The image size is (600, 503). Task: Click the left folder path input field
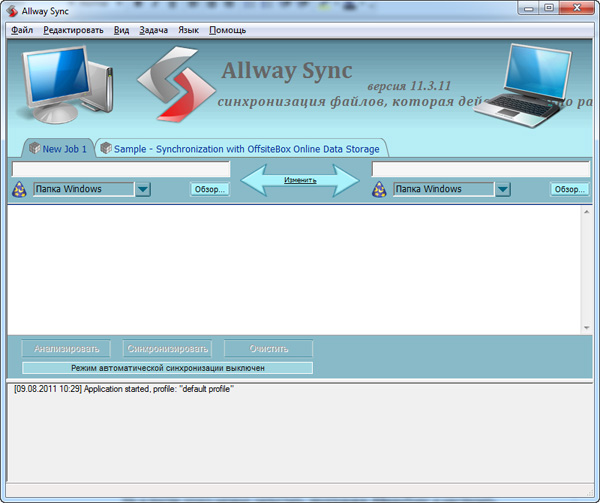pos(120,169)
